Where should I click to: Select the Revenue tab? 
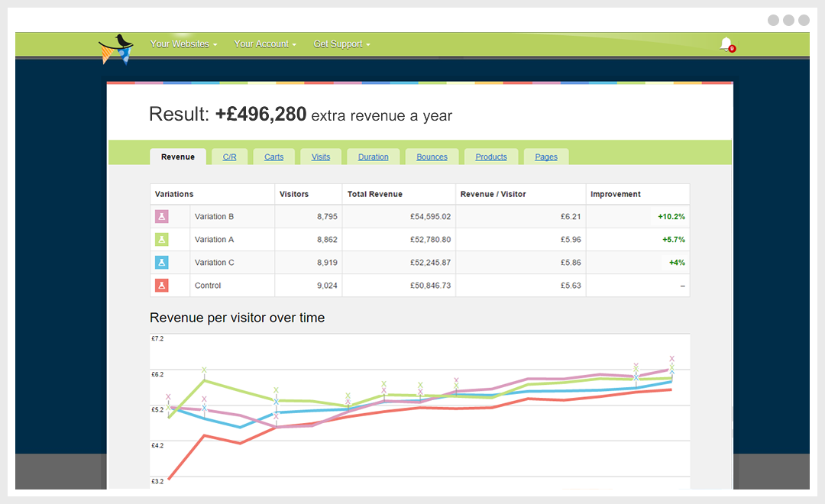pos(178,157)
